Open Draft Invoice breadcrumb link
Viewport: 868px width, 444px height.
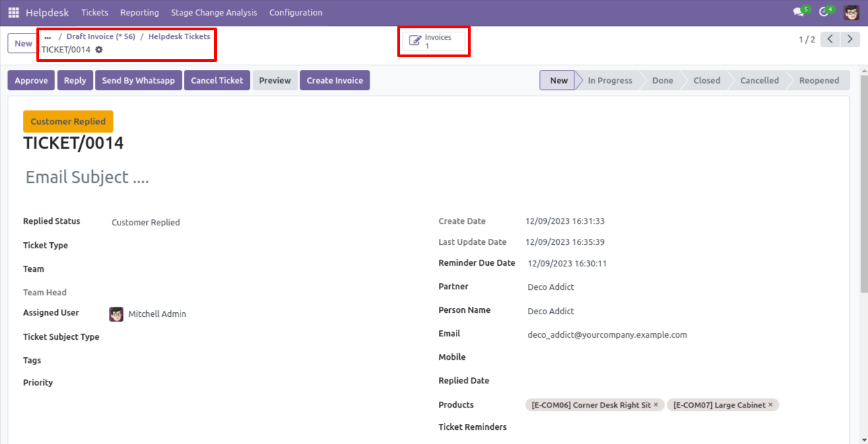coord(100,36)
